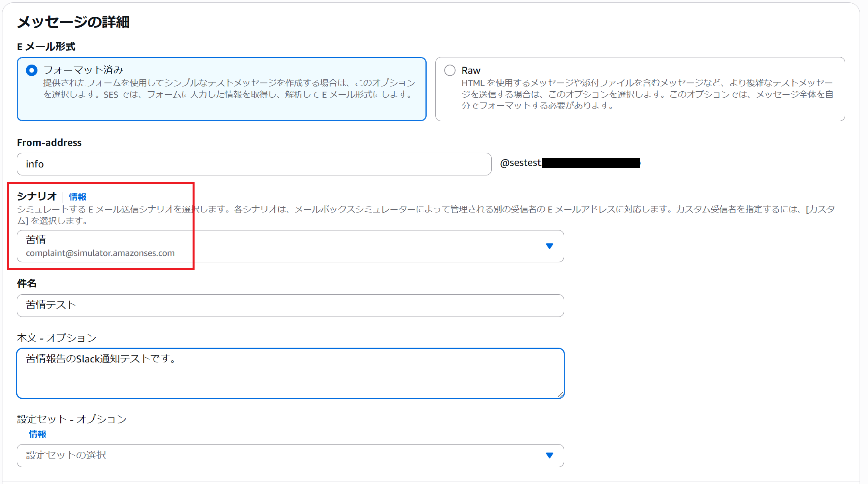Click the 件名 field label
The width and height of the screenshot is (868, 484).
point(27,283)
